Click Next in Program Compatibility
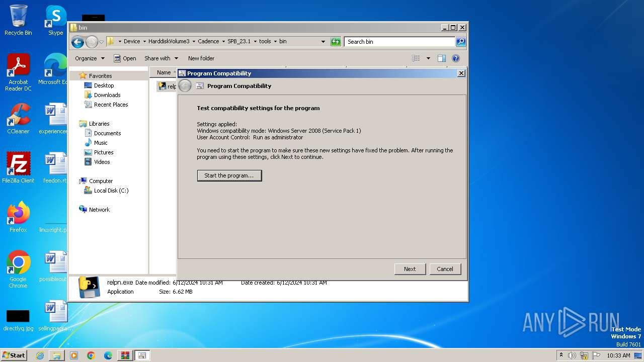The image size is (644, 362). [410, 269]
